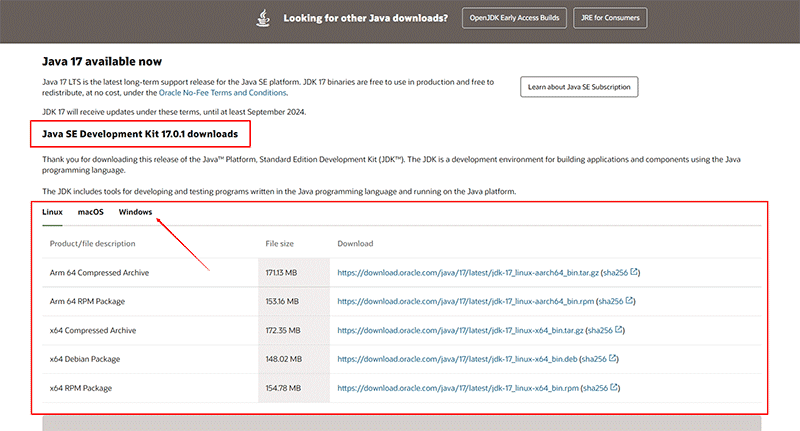
Task: Select x64 Compressed Archive text
Action: 93,331
